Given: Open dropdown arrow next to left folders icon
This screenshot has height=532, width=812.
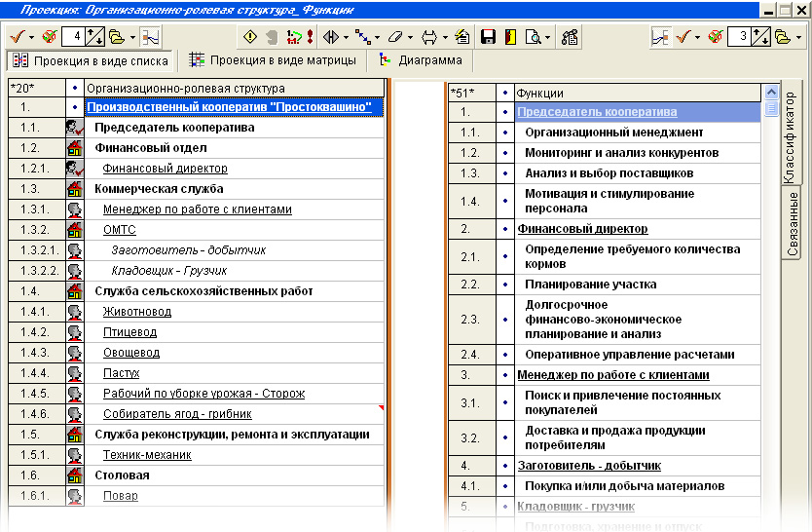Looking at the screenshot, I should tap(132, 37).
